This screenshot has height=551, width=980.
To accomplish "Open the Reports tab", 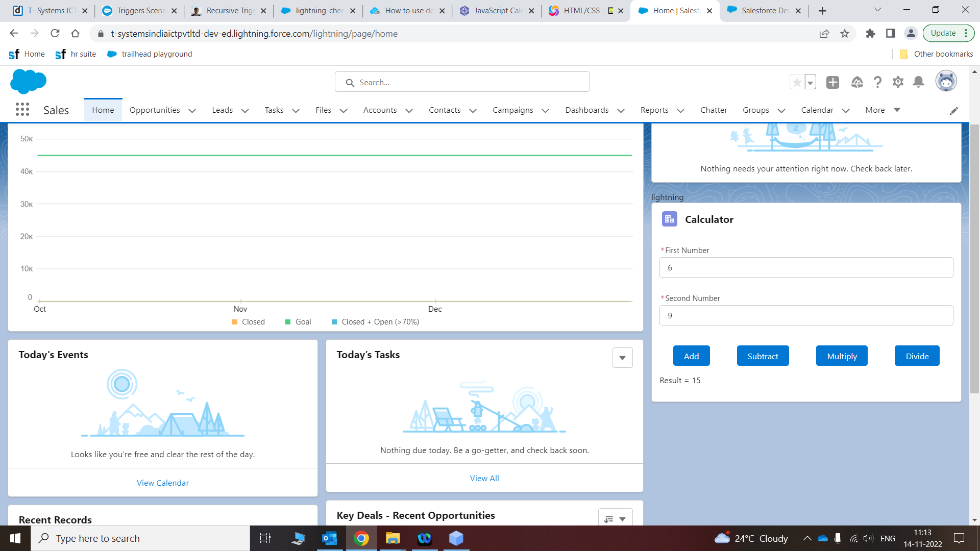I will 654,110.
